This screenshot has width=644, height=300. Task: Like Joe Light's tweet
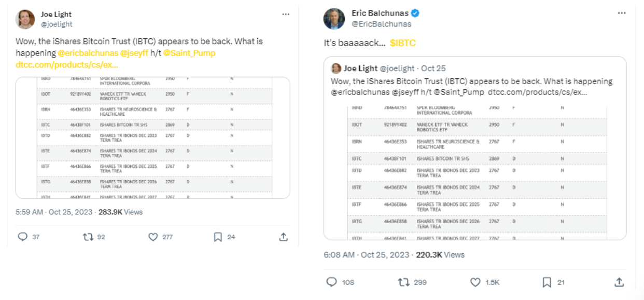[153, 237]
